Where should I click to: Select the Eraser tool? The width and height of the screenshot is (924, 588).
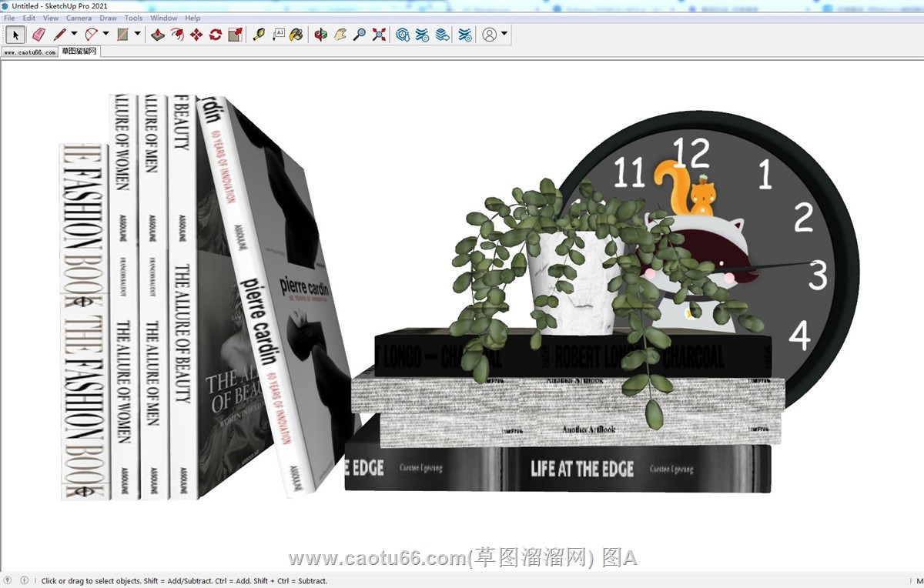(38, 35)
